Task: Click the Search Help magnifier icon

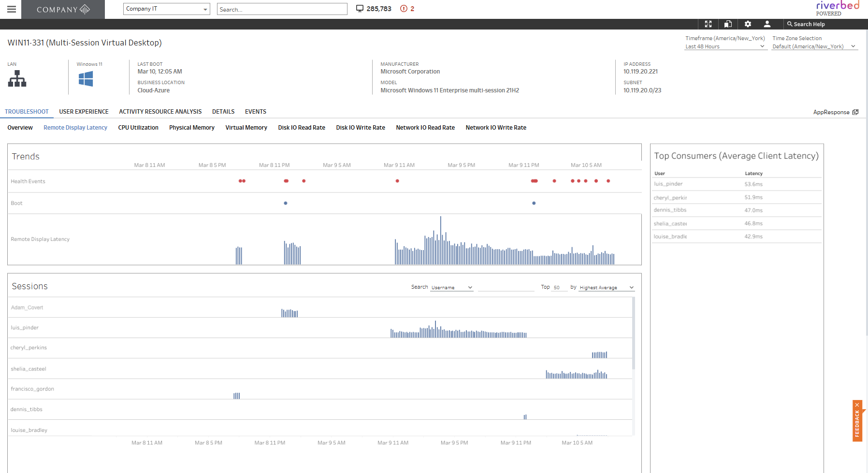Action: click(790, 24)
